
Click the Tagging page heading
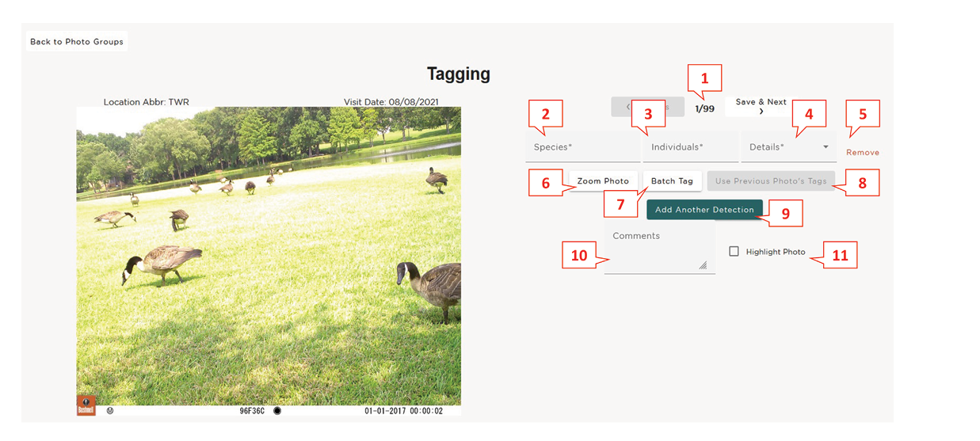459,74
